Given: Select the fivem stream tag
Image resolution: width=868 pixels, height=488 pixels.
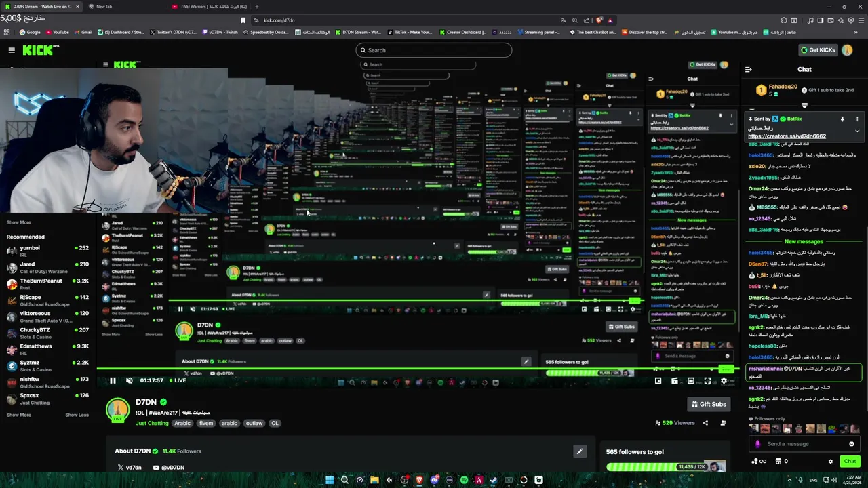Looking at the screenshot, I should pyautogui.click(x=206, y=423).
